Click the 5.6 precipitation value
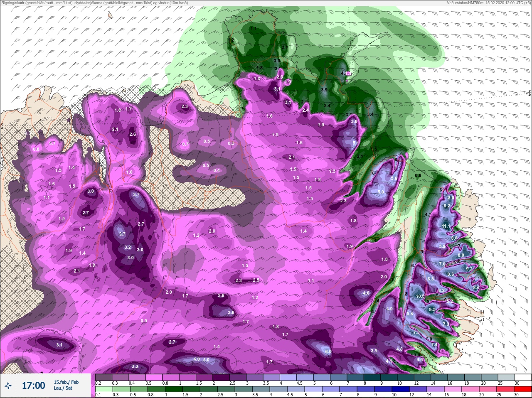 click(394, 178)
